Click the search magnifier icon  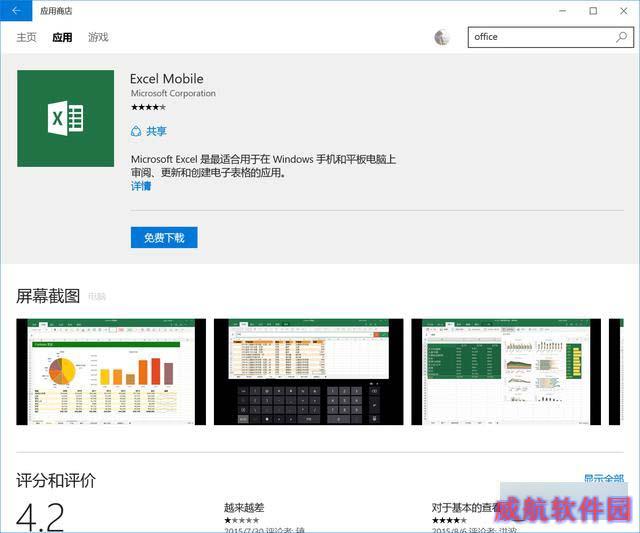[x=621, y=37]
